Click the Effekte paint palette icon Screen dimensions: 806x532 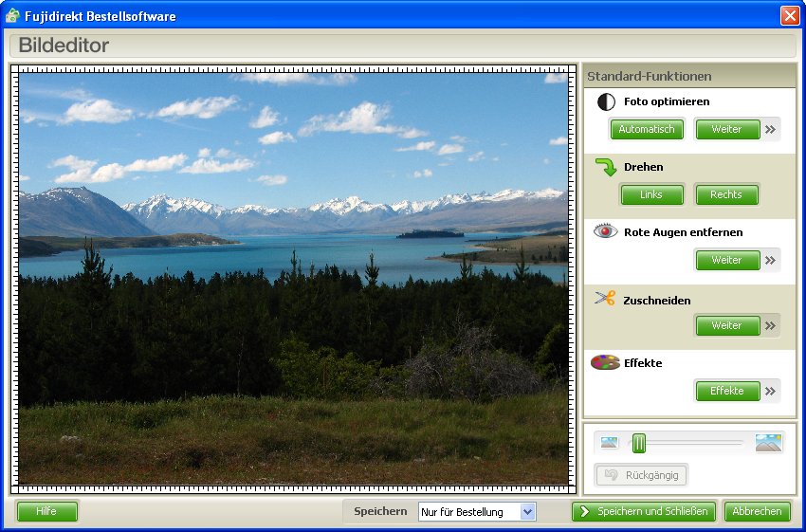605,362
